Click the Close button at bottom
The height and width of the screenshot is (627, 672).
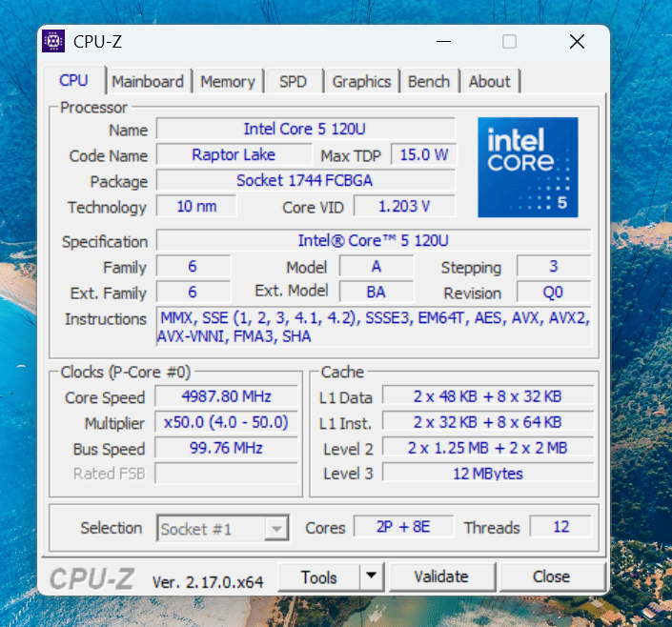tap(552, 576)
